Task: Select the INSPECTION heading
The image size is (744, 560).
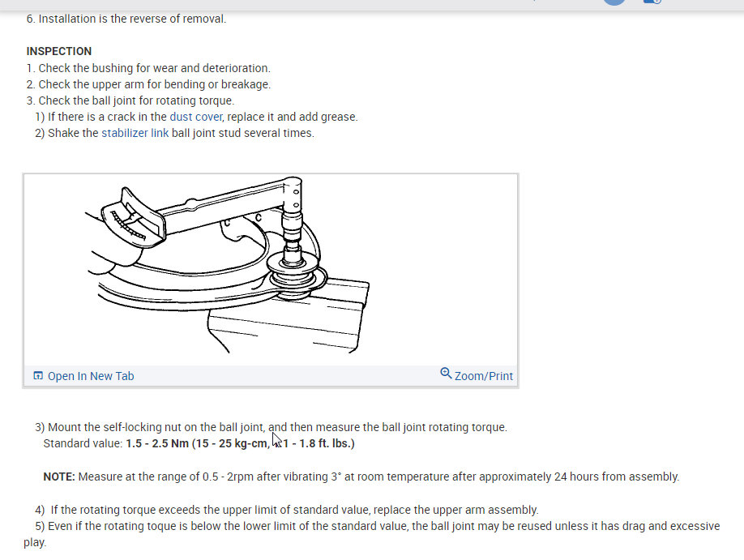Action: (x=59, y=51)
